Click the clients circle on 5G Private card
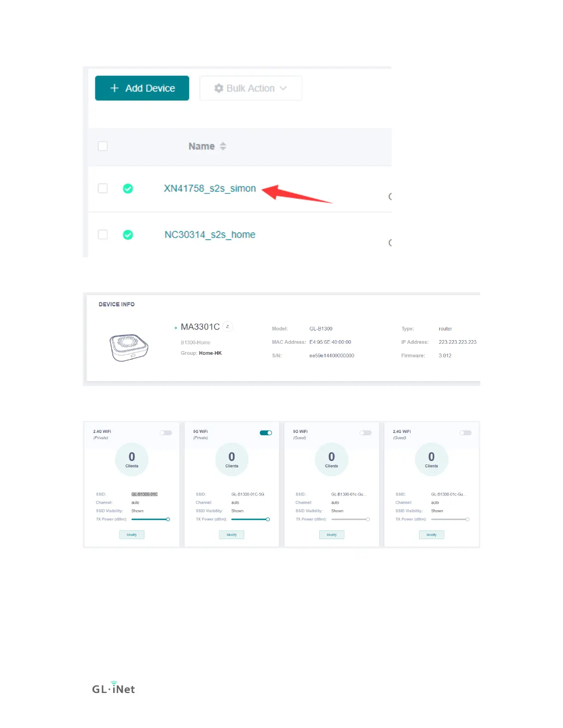Viewport: 563px width, 728px height. 232,460
